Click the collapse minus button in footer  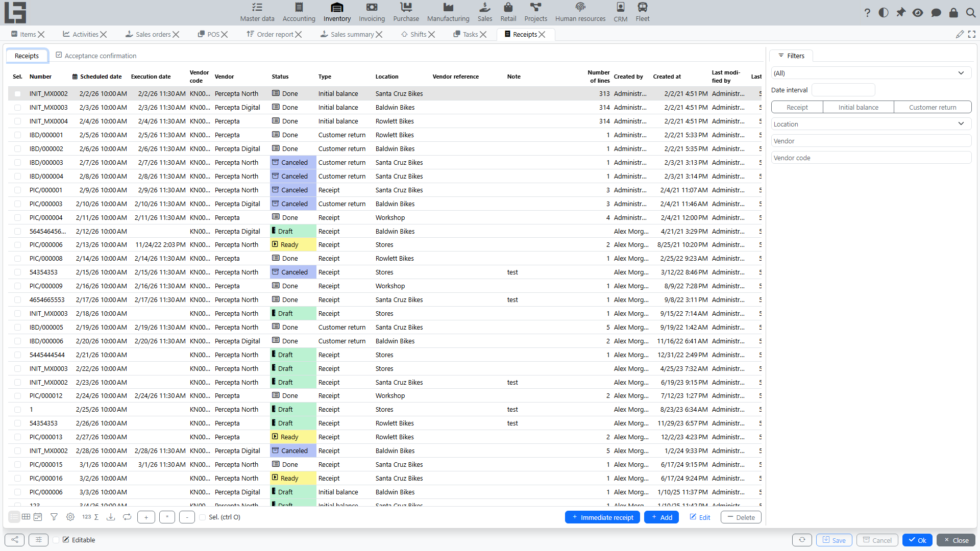(x=187, y=517)
